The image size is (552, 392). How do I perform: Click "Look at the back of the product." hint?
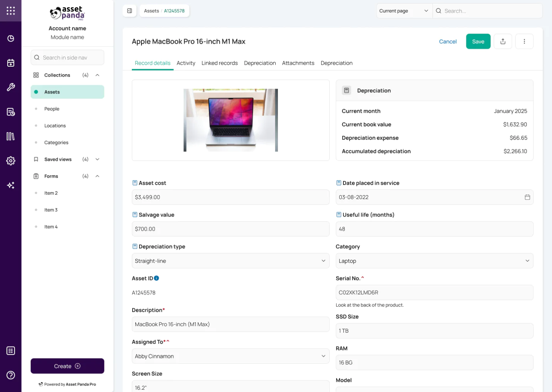click(x=370, y=305)
